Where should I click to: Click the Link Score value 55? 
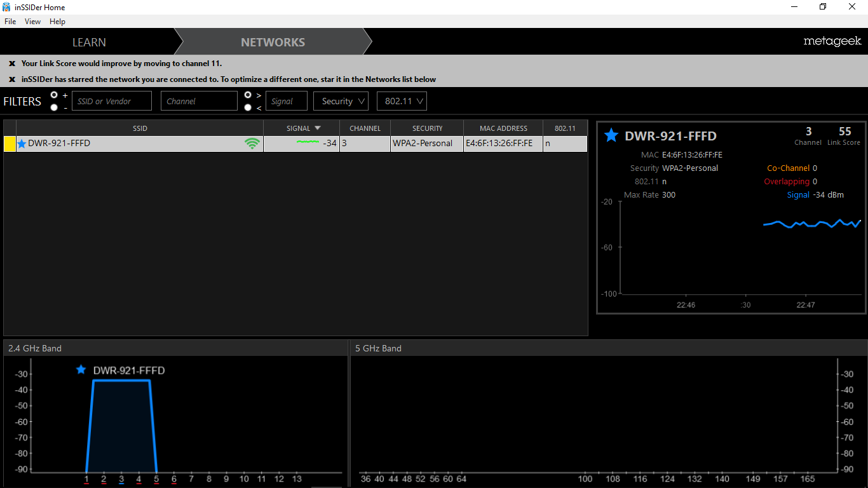844,132
